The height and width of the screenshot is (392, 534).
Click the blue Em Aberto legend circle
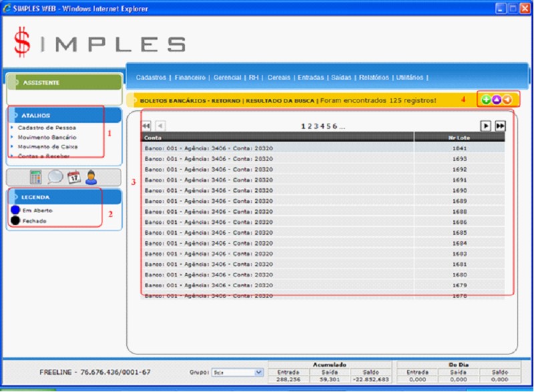(15, 210)
